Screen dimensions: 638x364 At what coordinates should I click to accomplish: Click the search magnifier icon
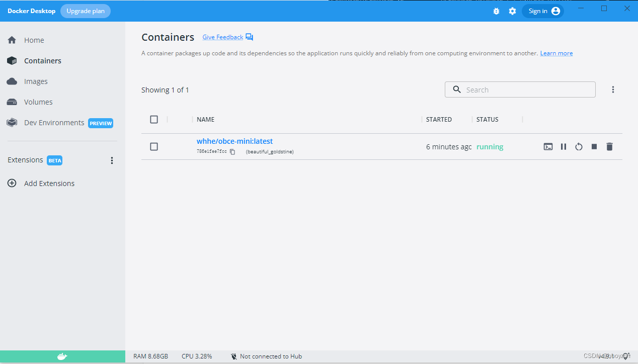pos(457,89)
